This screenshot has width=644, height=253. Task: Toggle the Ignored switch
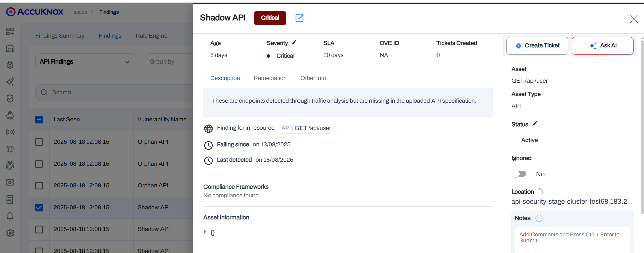(519, 174)
